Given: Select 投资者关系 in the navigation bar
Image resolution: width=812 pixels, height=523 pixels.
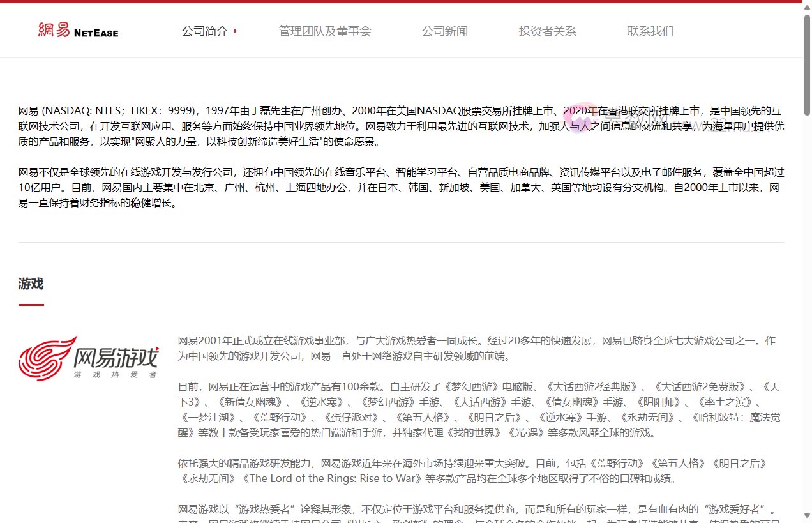Looking at the screenshot, I should coord(547,31).
